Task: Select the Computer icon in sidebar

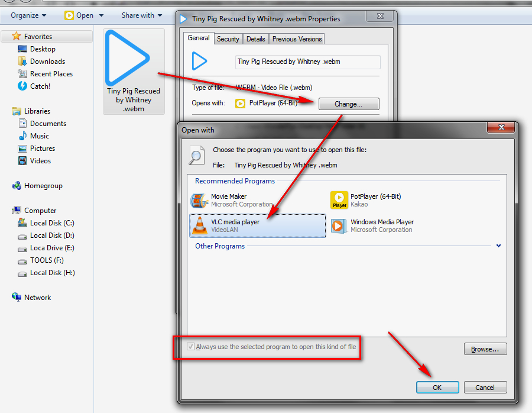Action: tap(17, 210)
